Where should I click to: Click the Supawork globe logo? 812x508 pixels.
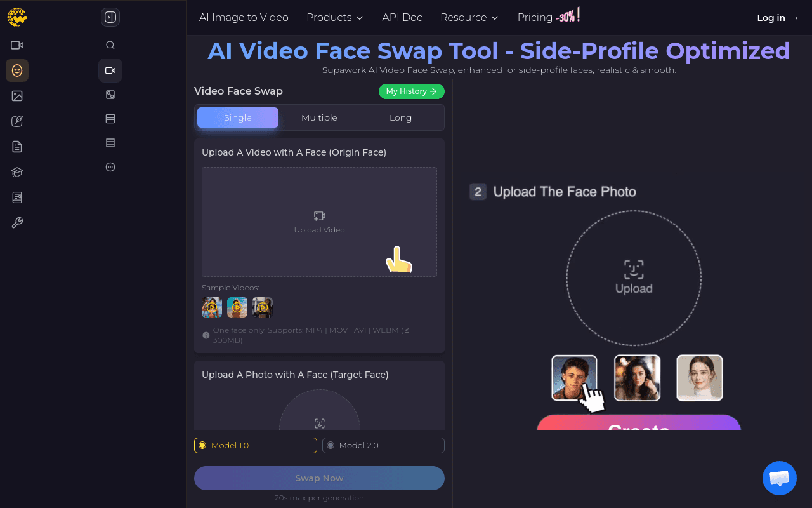point(17,17)
